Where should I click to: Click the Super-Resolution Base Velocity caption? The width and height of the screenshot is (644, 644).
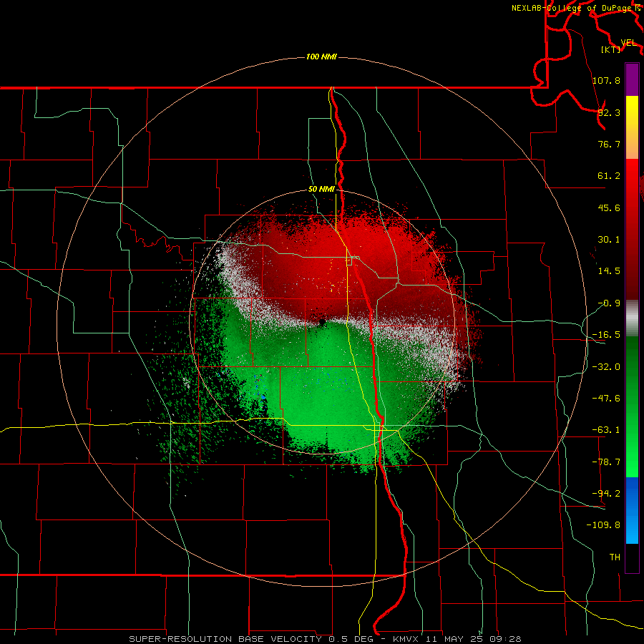click(325, 639)
